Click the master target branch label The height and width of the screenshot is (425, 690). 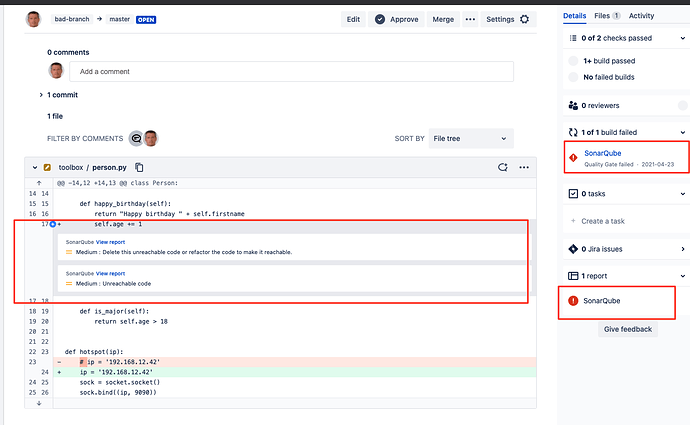pos(119,19)
